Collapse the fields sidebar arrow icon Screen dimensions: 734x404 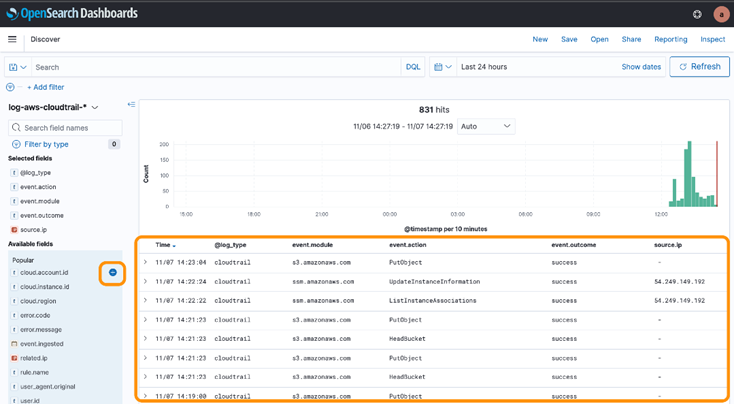(x=131, y=104)
